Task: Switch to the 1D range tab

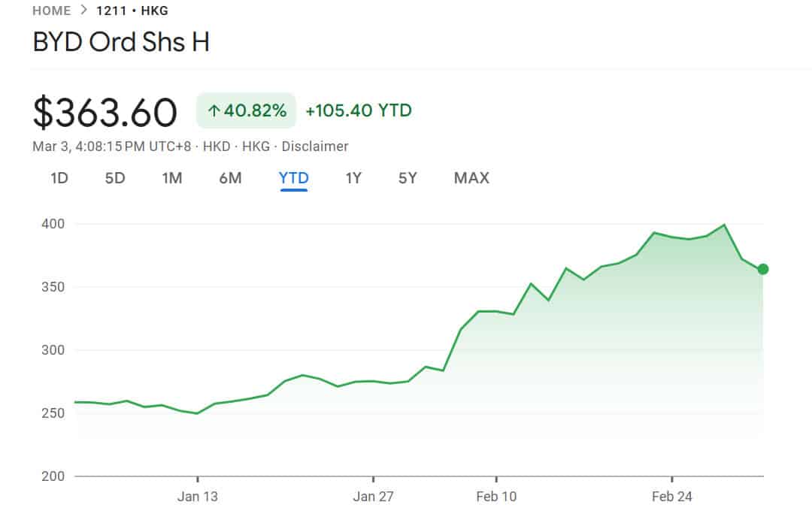Action: pos(59,178)
